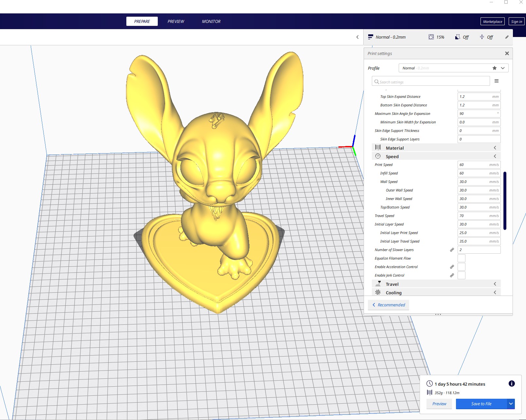Image resolution: width=526 pixels, height=420 pixels.
Task: Expand the Cooling section chevron
Action: point(495,292)
